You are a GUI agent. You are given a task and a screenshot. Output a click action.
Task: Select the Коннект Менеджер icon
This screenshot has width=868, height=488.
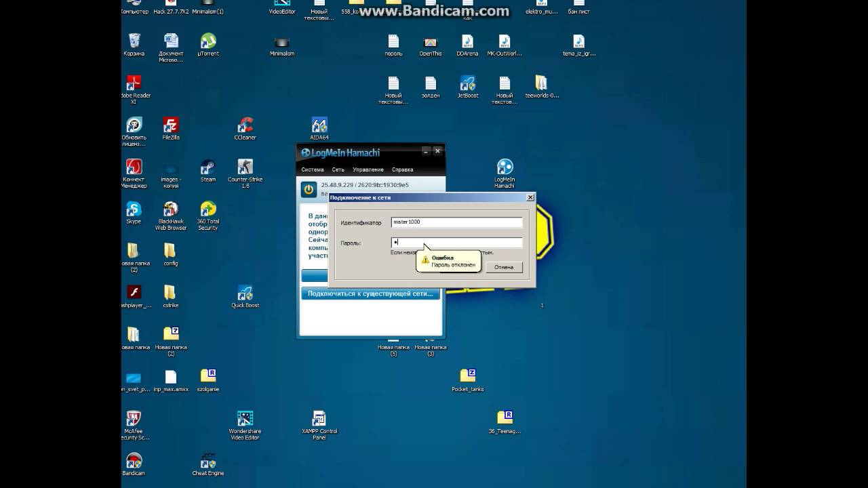tap(134, 174)
